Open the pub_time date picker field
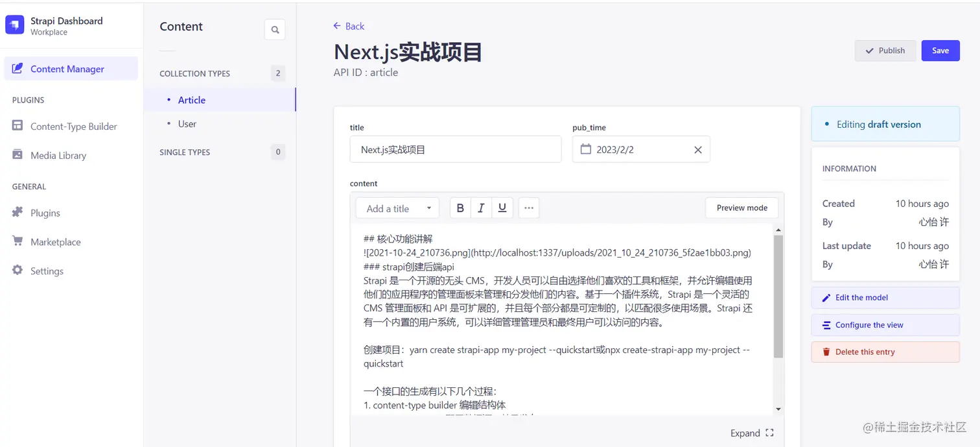 tap(641, 149)
